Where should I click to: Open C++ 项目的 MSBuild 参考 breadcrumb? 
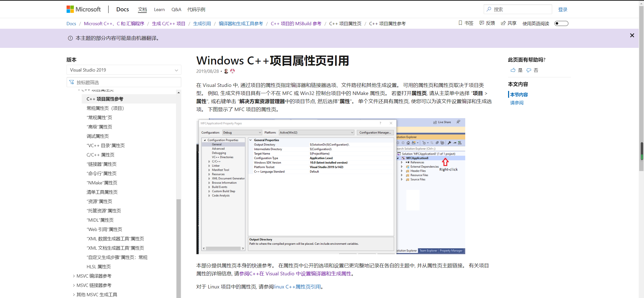pos(296,23)
